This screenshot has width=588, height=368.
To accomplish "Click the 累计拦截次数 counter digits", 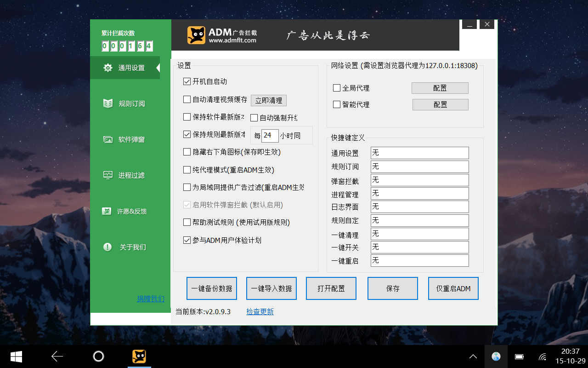I will [127, 46].
